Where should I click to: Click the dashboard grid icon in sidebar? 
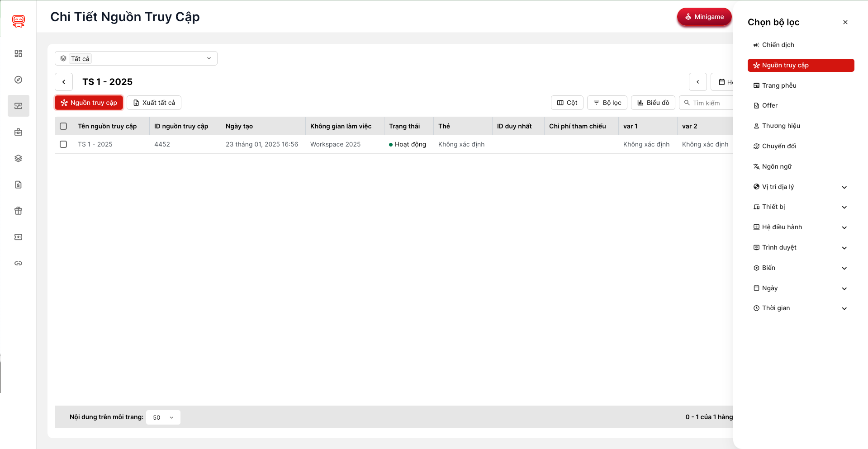pos(18,53)
